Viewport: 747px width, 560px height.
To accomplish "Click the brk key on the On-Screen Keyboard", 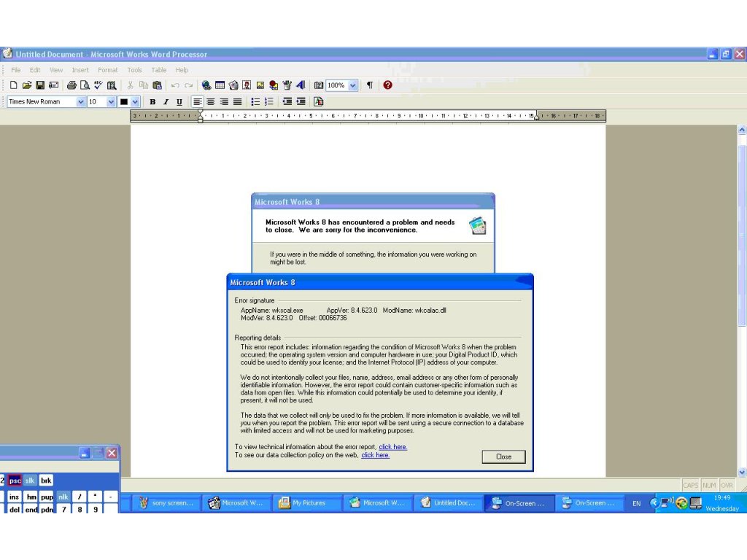I will 46,481.
